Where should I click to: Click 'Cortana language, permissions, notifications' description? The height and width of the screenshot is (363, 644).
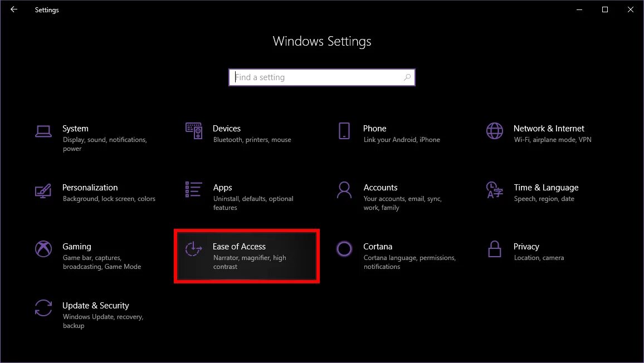[x=409, y=262]
